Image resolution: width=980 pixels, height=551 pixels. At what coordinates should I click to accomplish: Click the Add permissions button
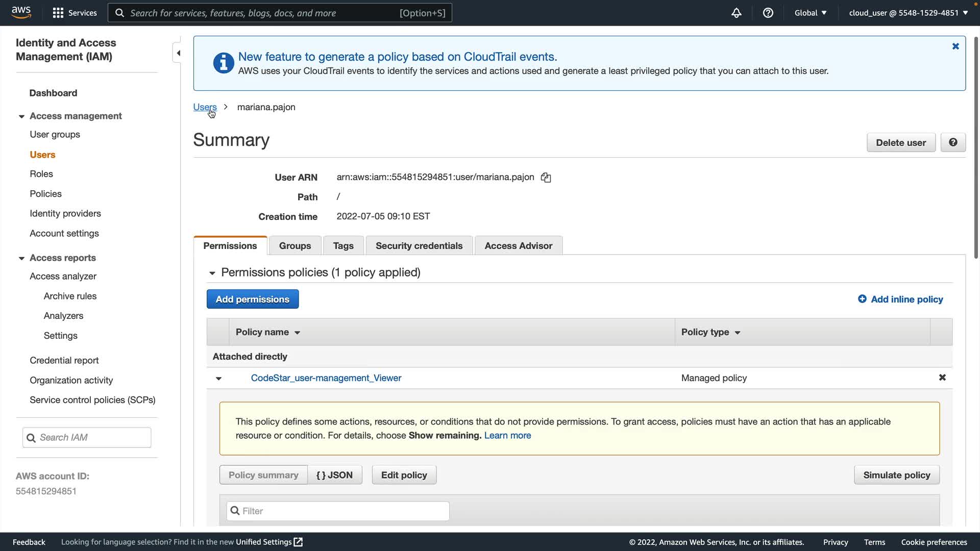click(252, 299)
